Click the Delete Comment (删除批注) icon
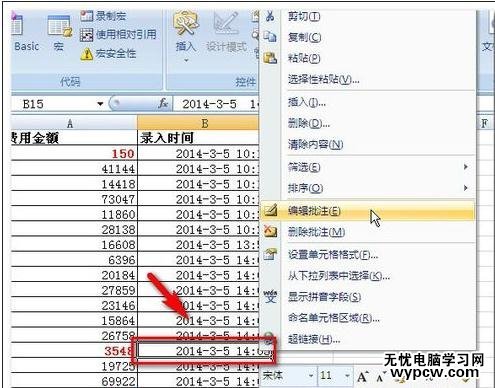 point(270,231)
